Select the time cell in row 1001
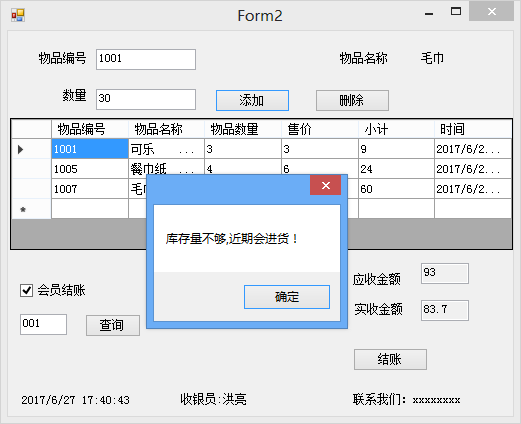This screenshot has width=521, height=424. click(x=473, y=149)
